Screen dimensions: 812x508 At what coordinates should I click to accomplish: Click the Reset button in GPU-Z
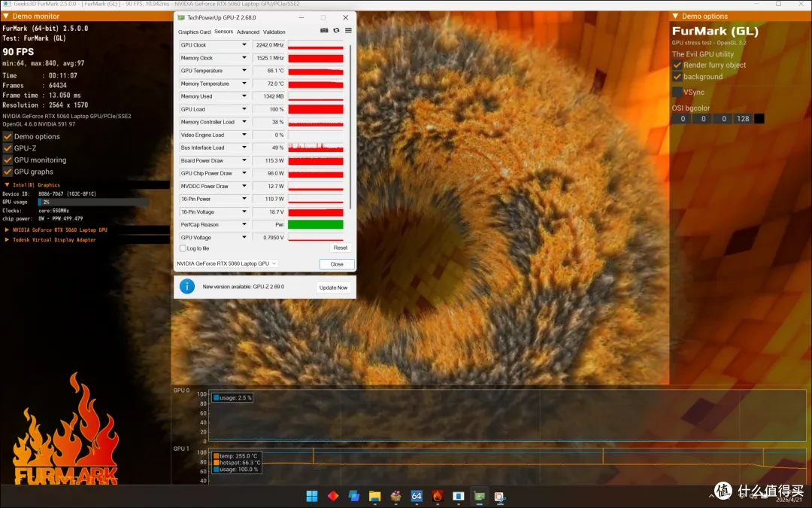tap(341, 248)
